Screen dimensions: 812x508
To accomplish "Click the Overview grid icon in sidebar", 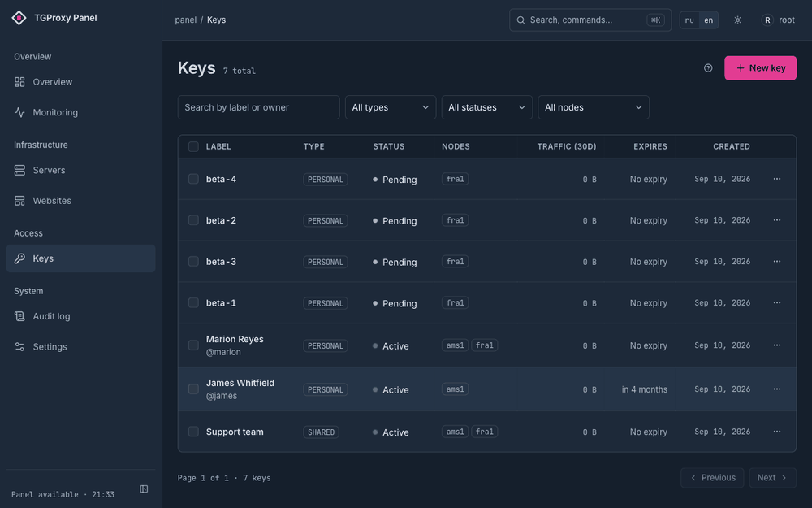I will [19, 82].
